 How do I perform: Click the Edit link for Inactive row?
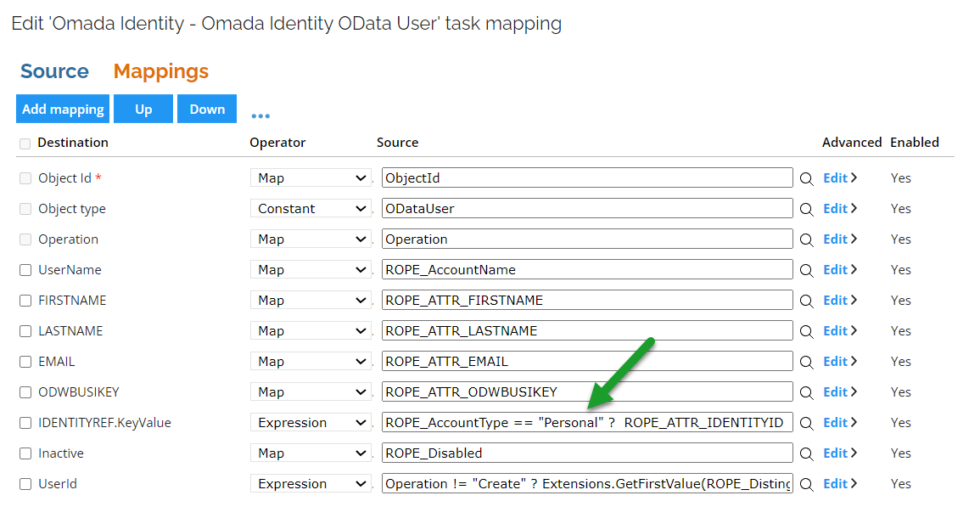click(x=839, y=453)
